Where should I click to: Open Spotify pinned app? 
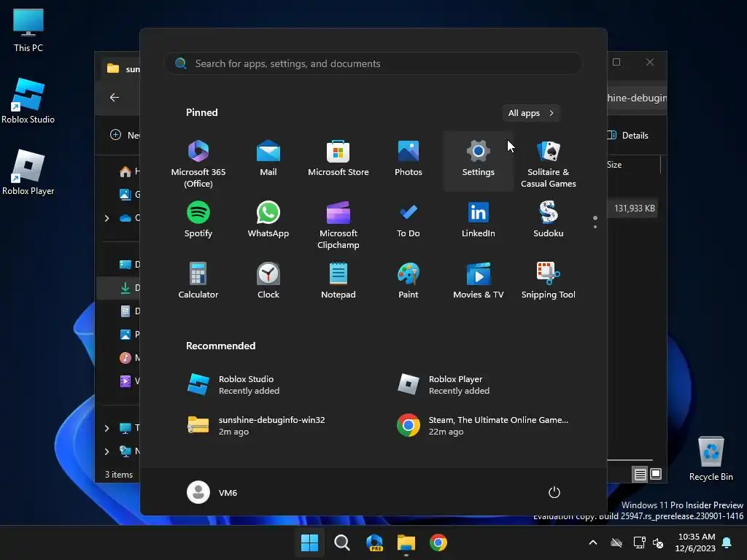[x=198, y=219]
